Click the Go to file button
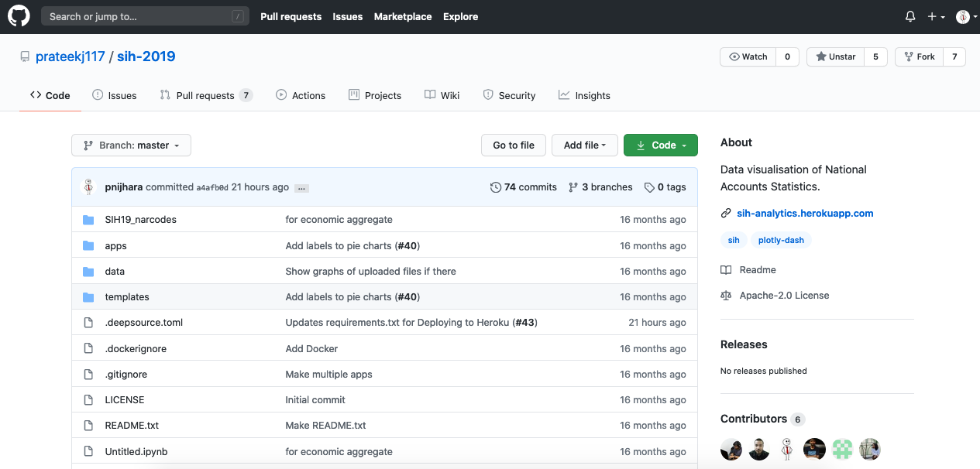This screenshot has height=469, width=980. pyautogui.click(x=513, y=145)
